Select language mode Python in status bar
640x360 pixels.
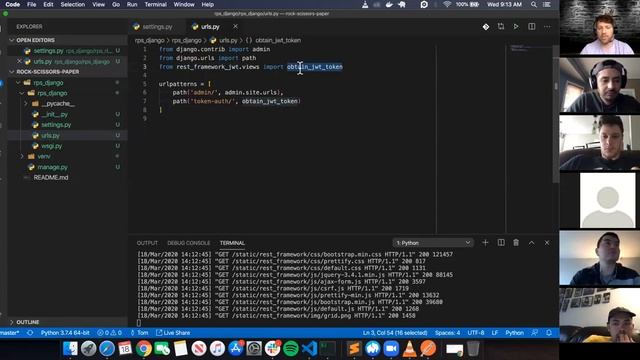[514, 333]
